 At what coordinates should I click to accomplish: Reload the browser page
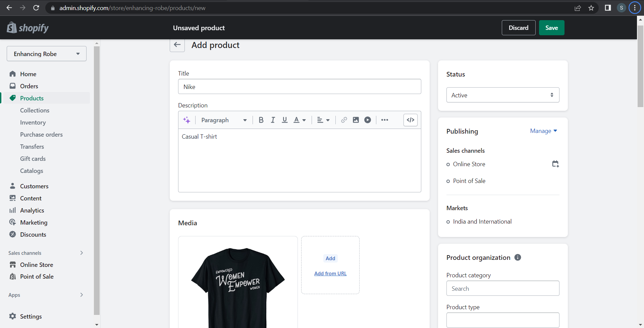point(36,8)
